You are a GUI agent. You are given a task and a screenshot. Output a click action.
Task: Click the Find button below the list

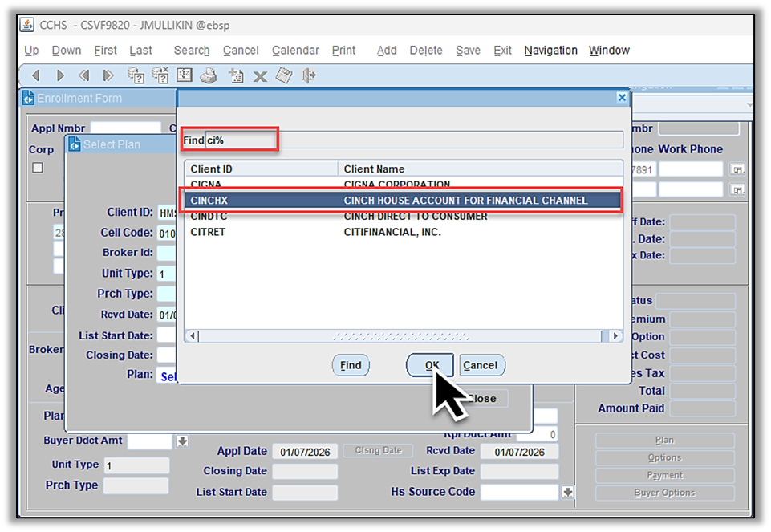[351, 365]
